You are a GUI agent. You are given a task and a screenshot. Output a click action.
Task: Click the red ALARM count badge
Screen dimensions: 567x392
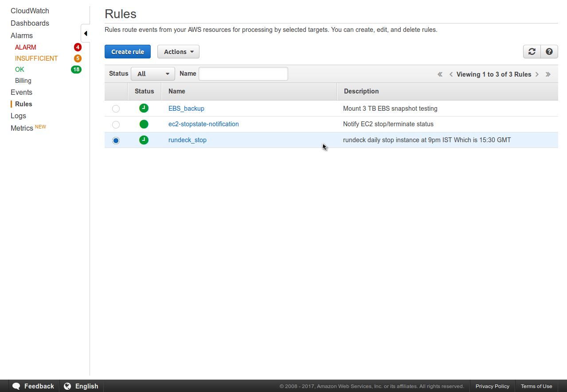pyautogui.click(x=78, y=47)
